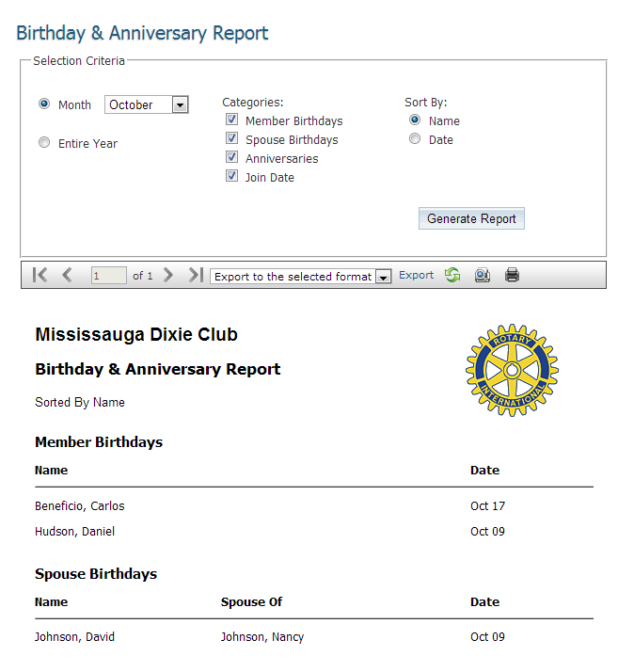Click Hudson, Daniel name entry
The image size is (618, 672).
[x=74, y=532]
